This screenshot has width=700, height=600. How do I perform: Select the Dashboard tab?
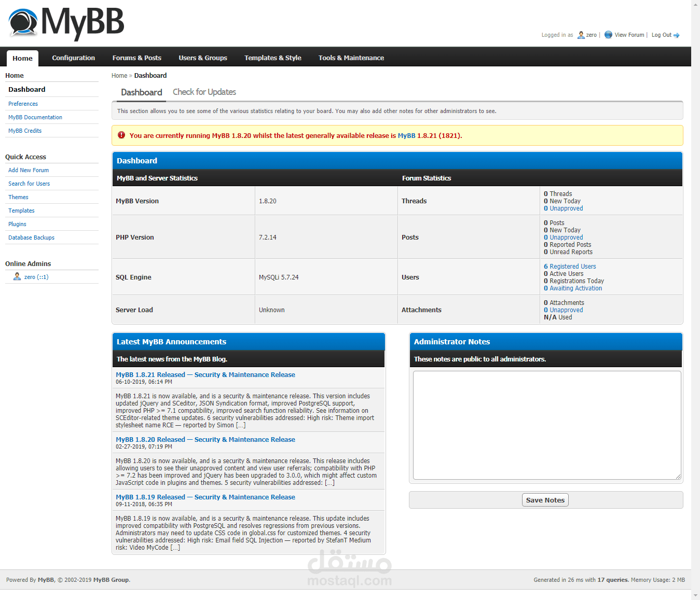(x=142, y=92)
